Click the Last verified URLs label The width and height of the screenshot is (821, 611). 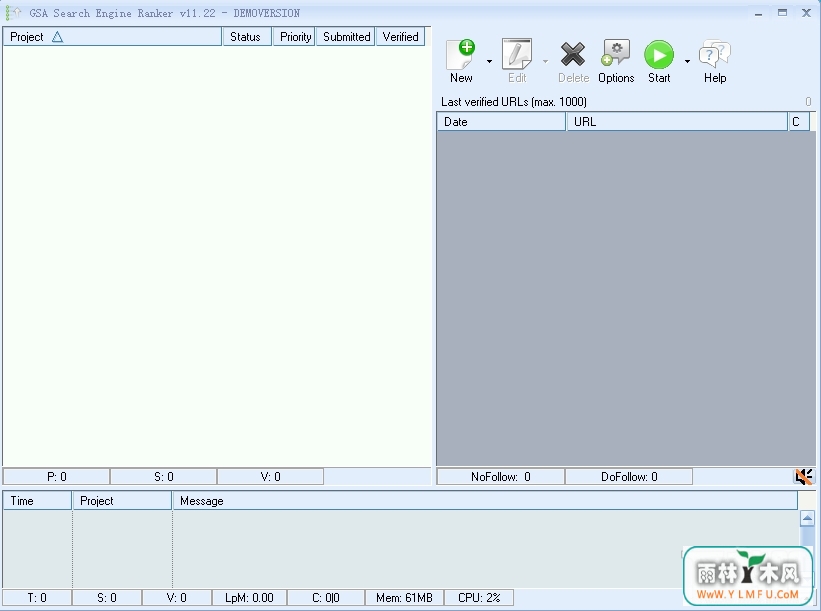click(514, 102)
